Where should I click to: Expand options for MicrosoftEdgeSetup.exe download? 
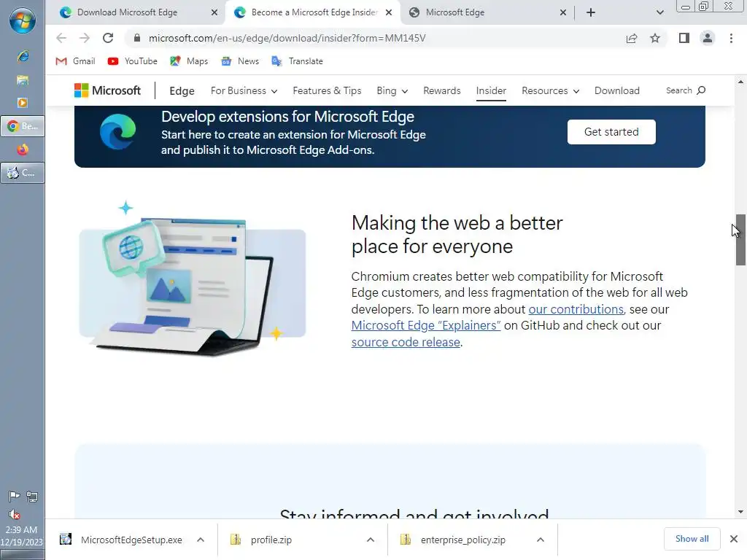pos(201,540)
